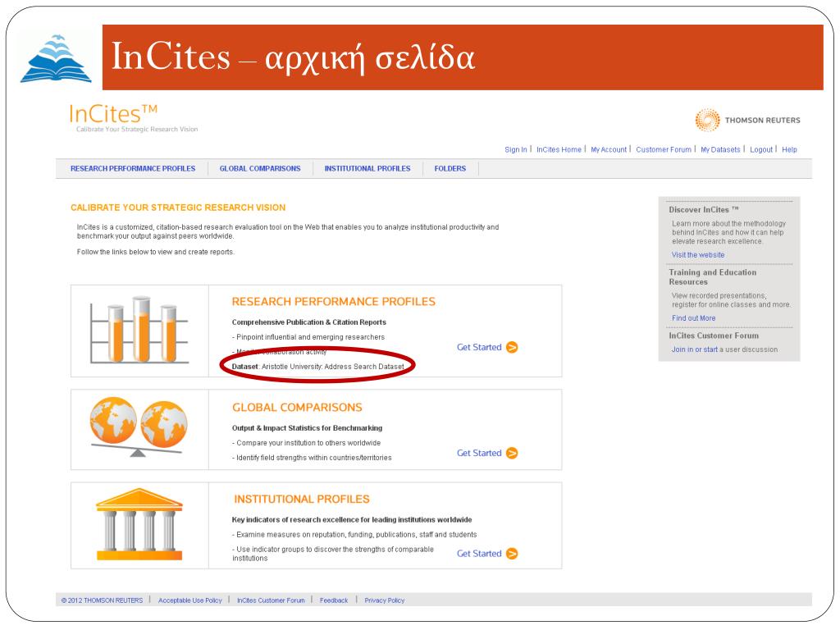Click the 2012 Thomson Reuters copyright text
Image resolution: width=840 pixels, height=630 pixels.
tap(102, 600)
